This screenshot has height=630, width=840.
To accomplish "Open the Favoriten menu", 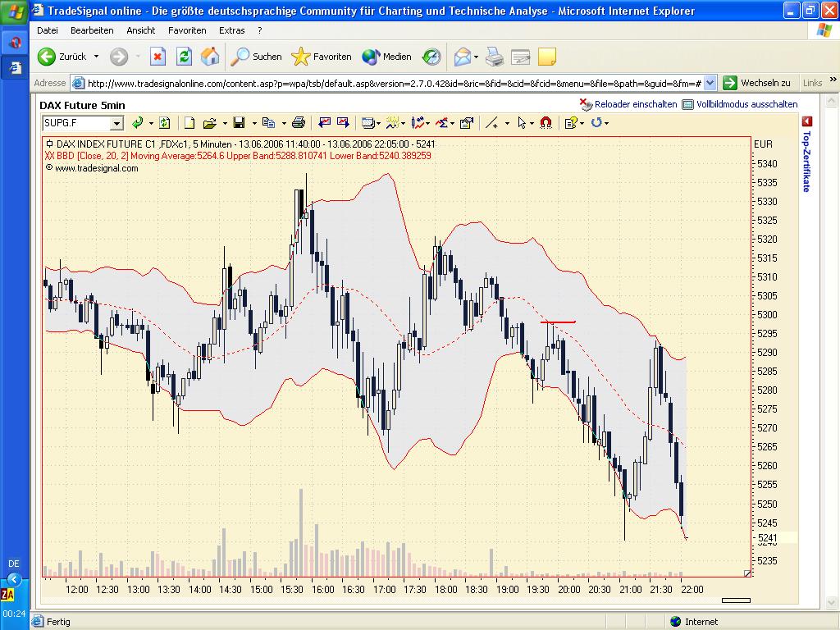I will click(x=187, y=30).
